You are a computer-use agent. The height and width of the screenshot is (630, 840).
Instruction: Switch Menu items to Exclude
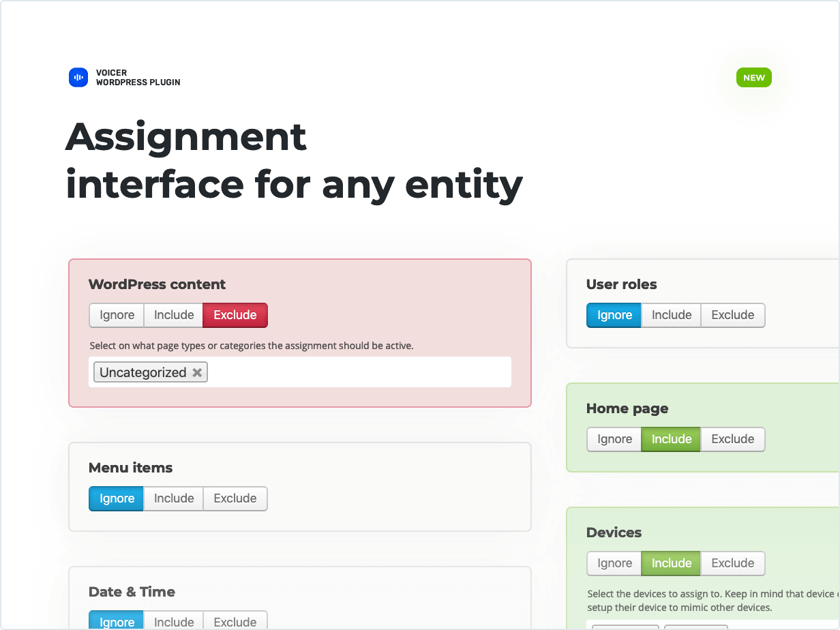(x=235, y=498)
